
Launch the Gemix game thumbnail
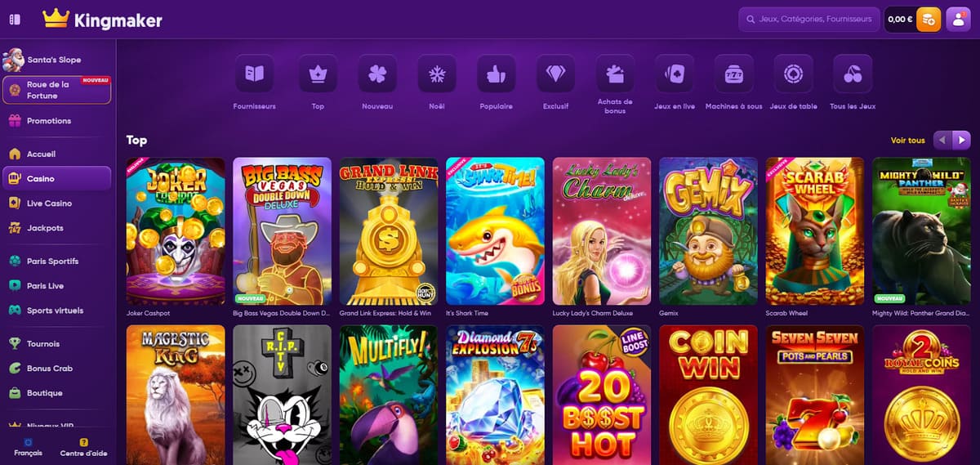[x=708, y=230]
